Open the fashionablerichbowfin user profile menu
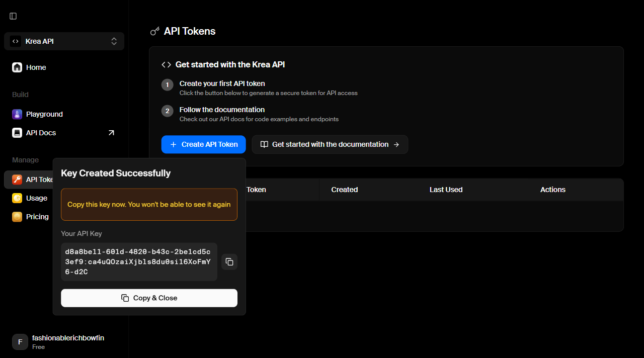Screen dimensions: 644x358 click(x=64, y=342)
